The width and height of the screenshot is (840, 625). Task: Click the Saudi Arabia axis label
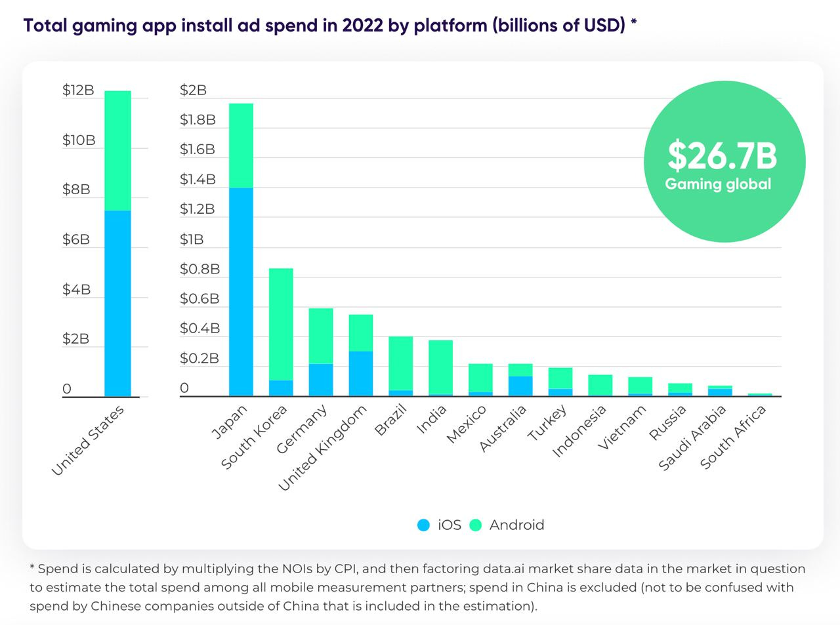pyautogui.click(x=692, y=437)
